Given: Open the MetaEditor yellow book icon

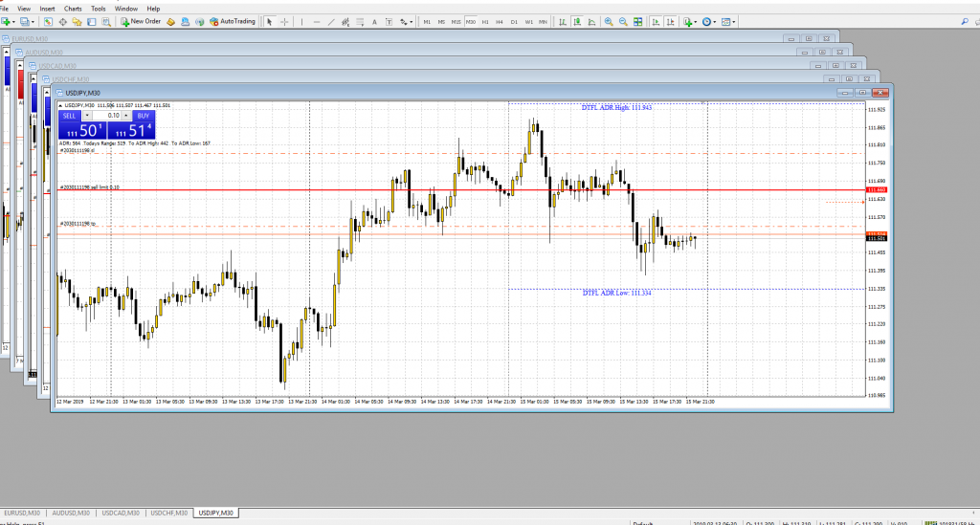Looking at the screenshot, I should [x=170, y=22].
